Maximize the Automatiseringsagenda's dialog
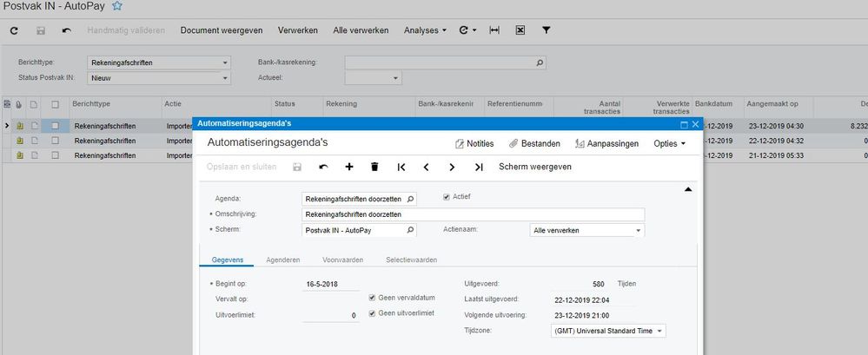This screenshot has height=355, width=868. coord(684,125)
